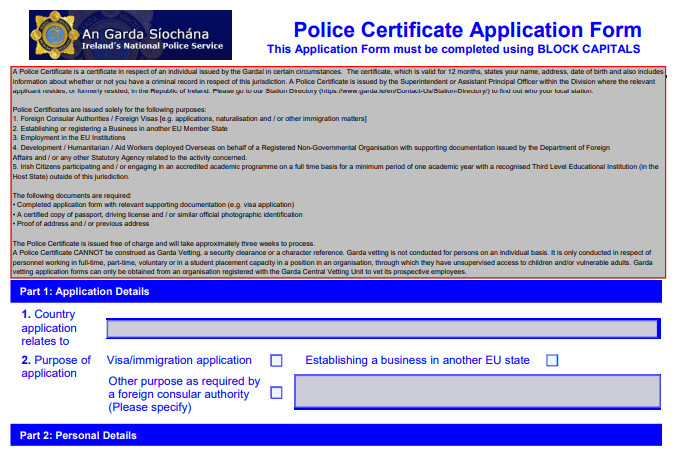Click the An Garda Síochána logo banner

[130, 35]
